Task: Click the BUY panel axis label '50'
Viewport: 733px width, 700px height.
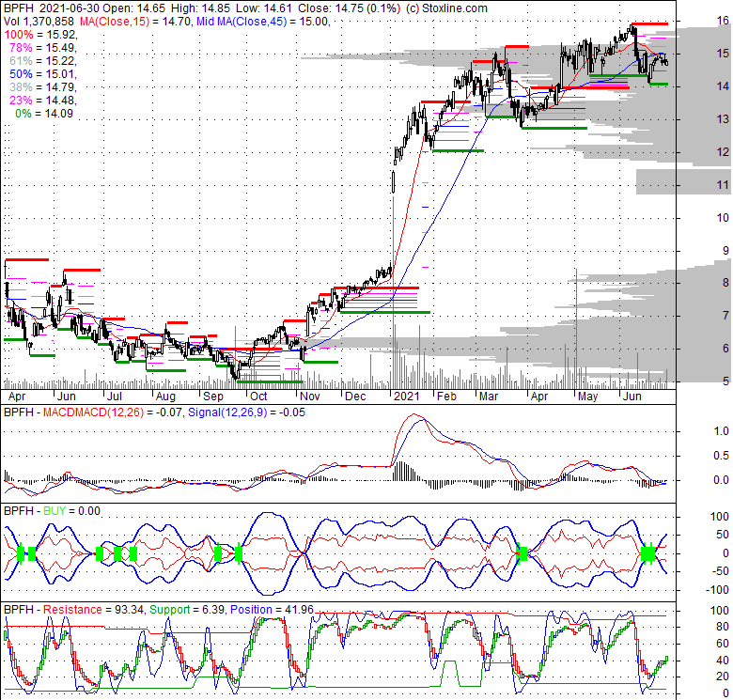Action: [x=723, y=535]
